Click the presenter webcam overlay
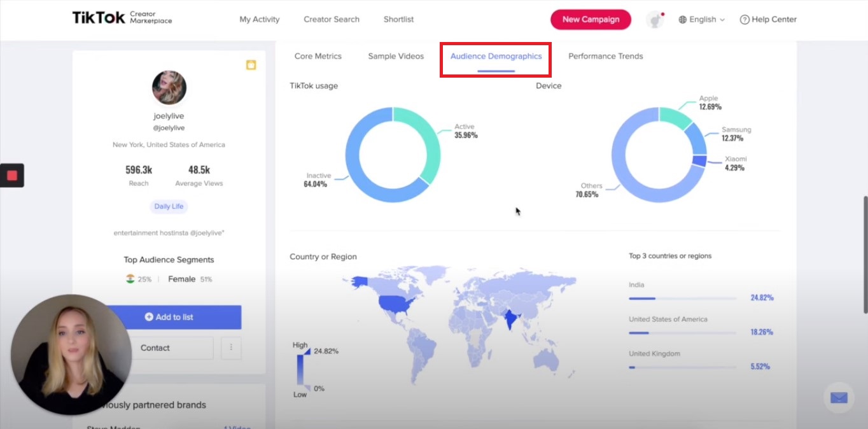 tap(71, 355)
